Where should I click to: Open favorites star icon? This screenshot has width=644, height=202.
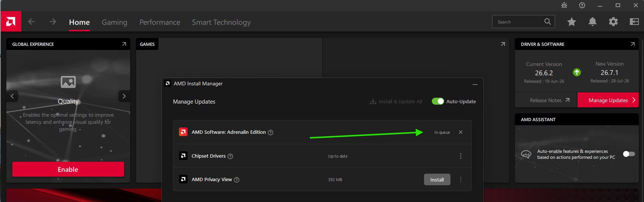click(x=572, y=22)
